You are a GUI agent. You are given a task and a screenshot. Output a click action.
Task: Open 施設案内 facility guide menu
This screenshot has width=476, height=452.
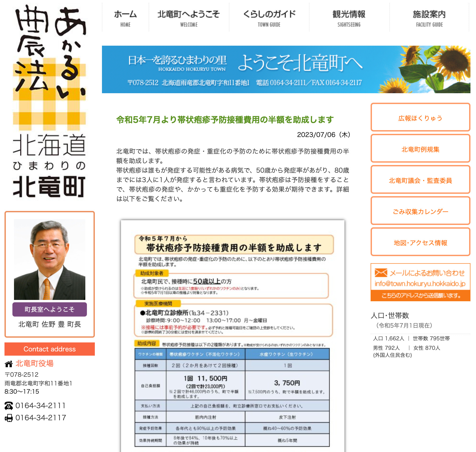(429, 18)
